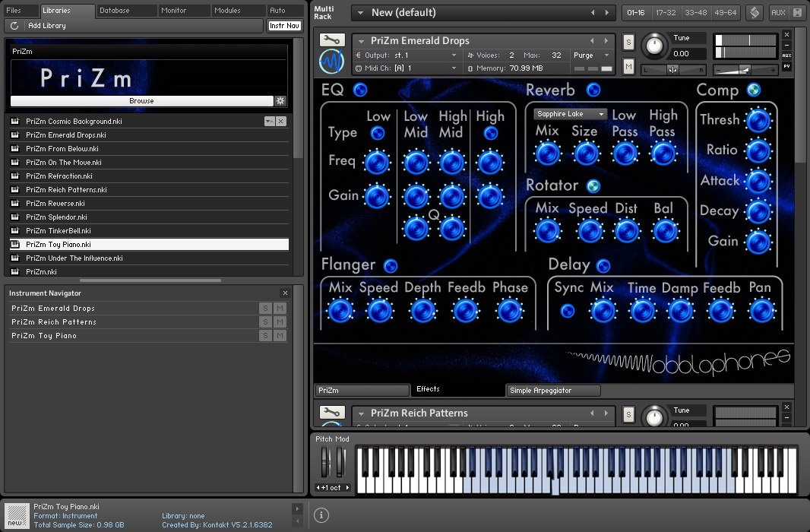This screenshot has height=532, width=810.
Task: Toggle the Delay Sync switch
Action: 568,311
